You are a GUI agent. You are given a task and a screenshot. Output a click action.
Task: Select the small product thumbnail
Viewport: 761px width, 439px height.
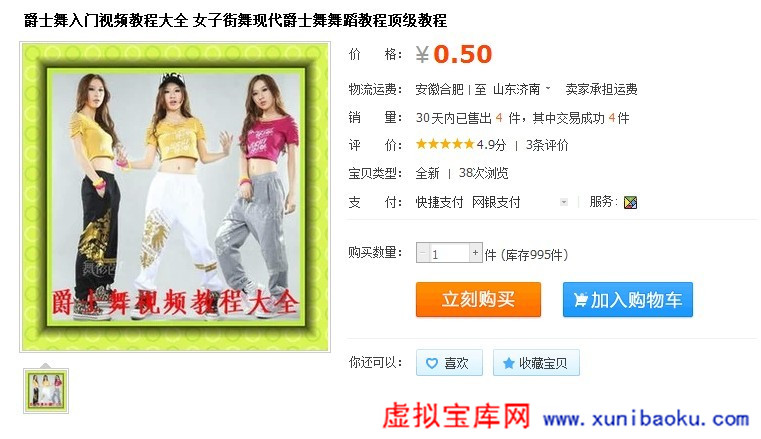(46, 391)
